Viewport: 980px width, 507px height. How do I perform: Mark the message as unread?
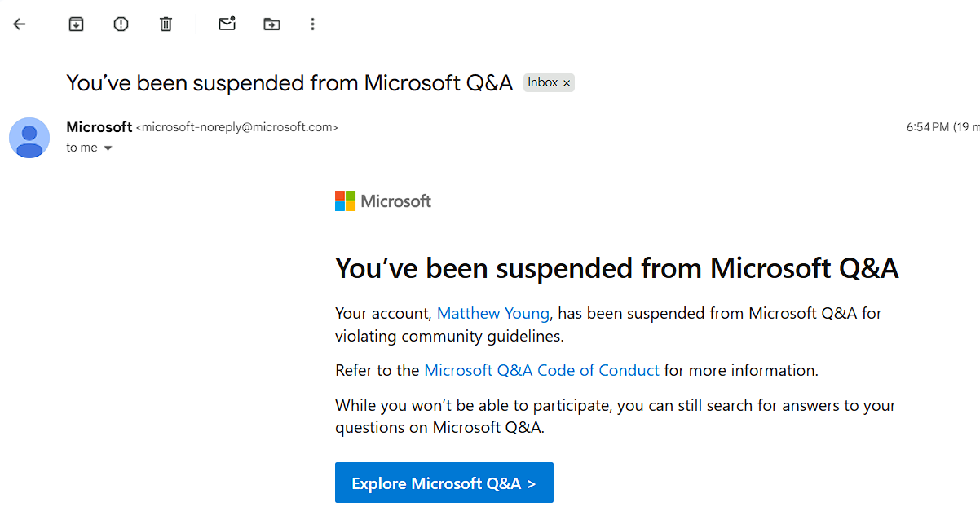(x=227, y=24)
